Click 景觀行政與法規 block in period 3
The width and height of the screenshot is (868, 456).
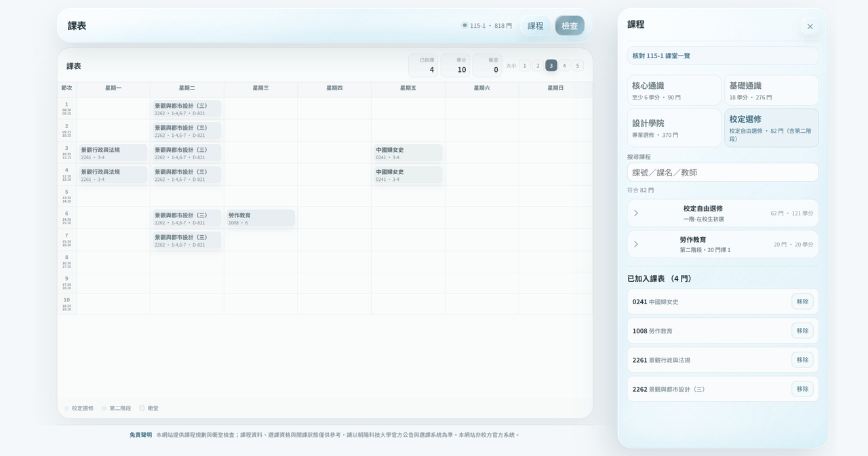click(x=113, y=153)
